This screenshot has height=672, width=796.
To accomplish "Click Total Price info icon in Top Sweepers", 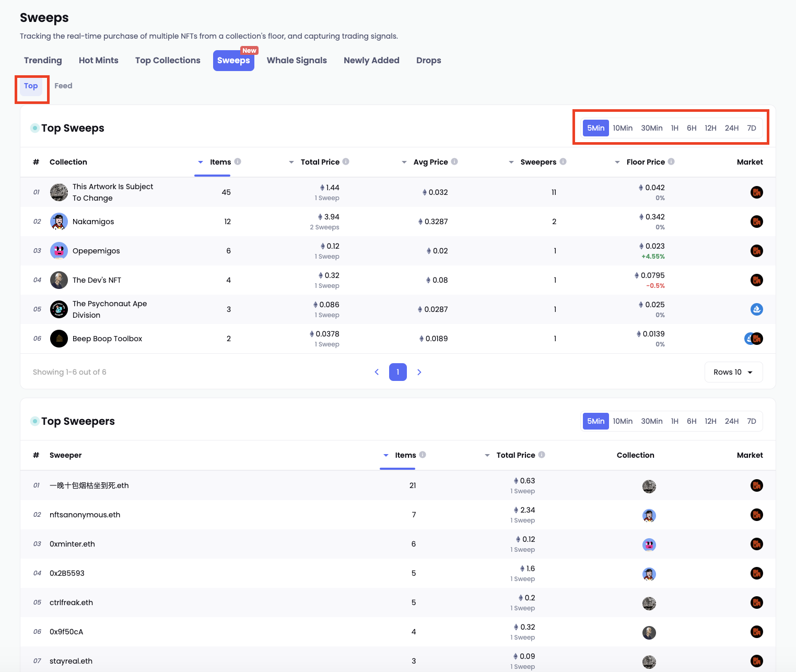I will point(542,455).
